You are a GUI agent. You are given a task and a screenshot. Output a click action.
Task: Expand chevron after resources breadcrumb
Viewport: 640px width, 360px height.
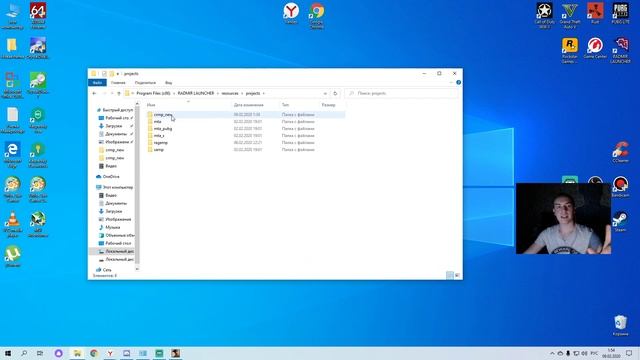242,93
